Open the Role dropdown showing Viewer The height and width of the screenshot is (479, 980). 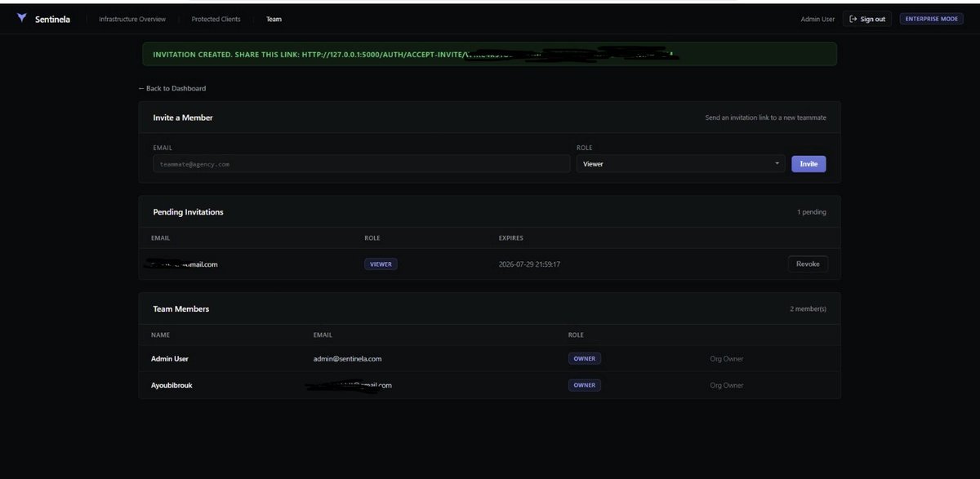pyautogui.click(x=680, y=164)
